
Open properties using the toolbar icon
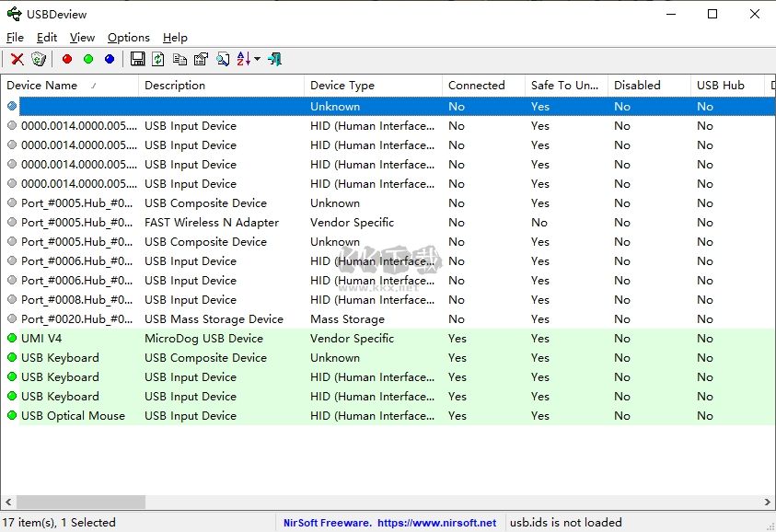point(201,59)
